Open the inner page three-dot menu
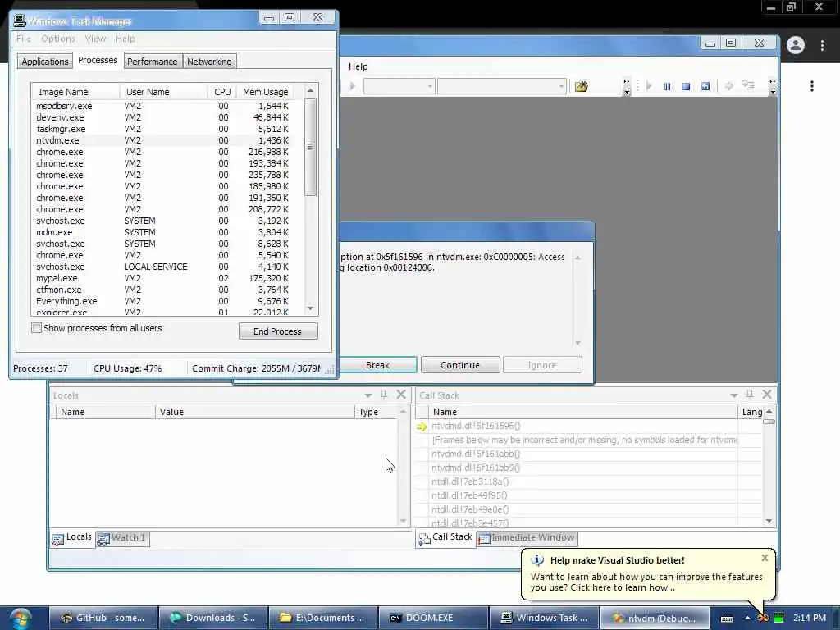Viewport: 840px width, 630px height. (812, 86)
